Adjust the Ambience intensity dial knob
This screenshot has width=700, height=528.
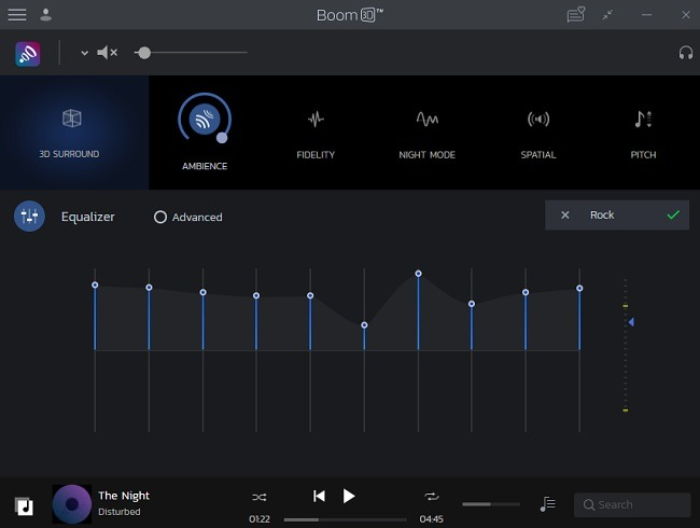coord(221,138)
